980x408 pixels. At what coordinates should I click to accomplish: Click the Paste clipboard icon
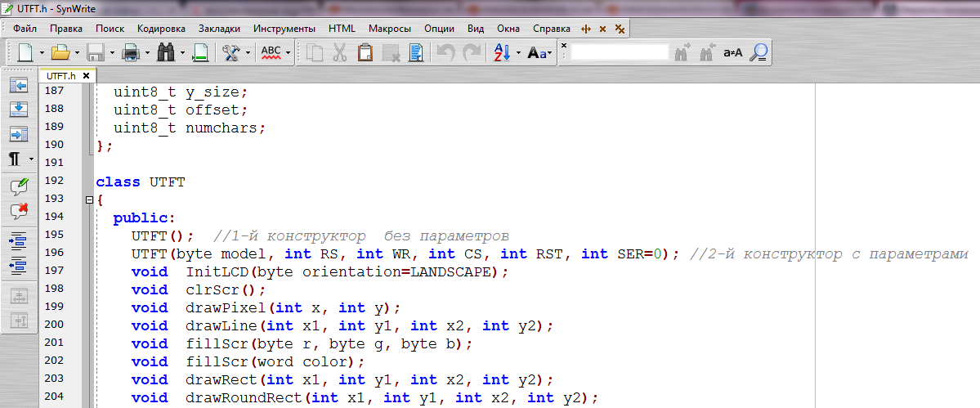coord(365,53)
